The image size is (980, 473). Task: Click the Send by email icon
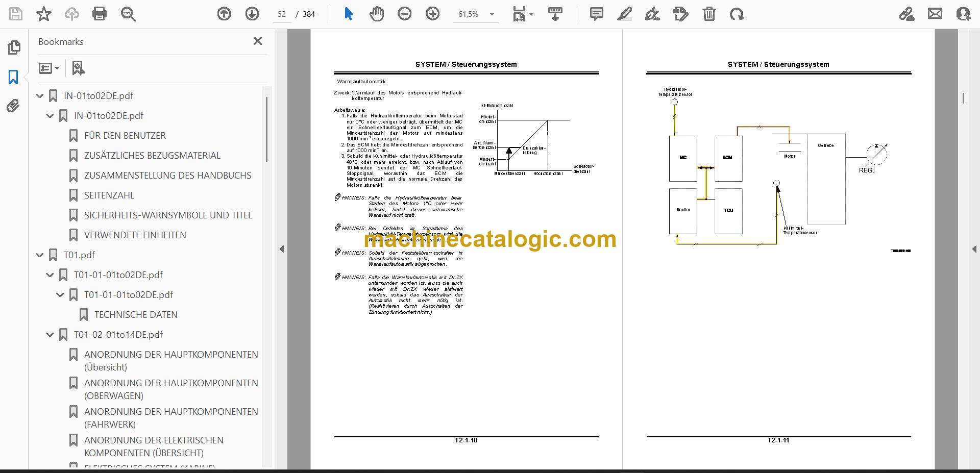pyautogui.click(x=935, y=14)
